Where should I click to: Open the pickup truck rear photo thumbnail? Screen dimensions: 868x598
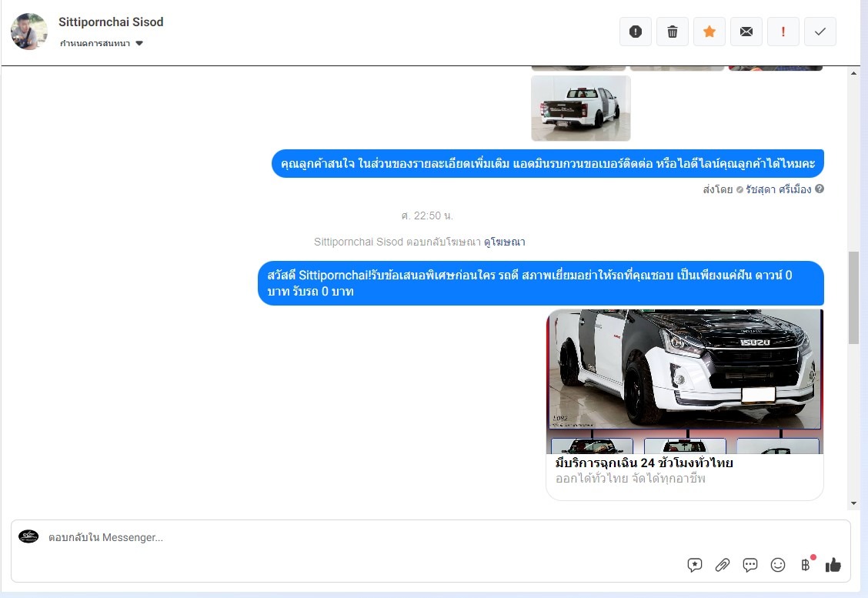tap(581, 109)
